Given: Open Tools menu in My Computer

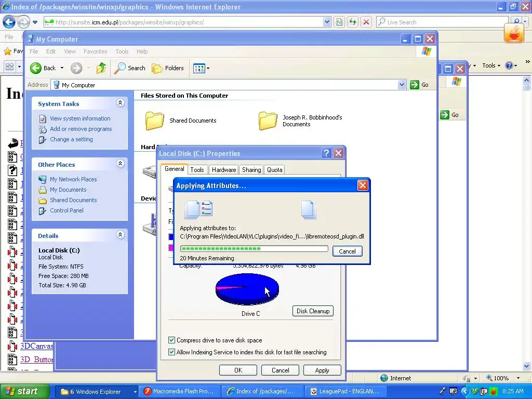Looking at the screenshot, I should (122, 51).
